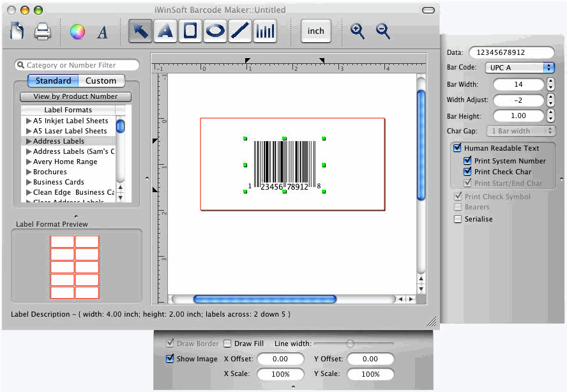
Task: Enable the Serialise checkbox
Action: tap(457, 219)
